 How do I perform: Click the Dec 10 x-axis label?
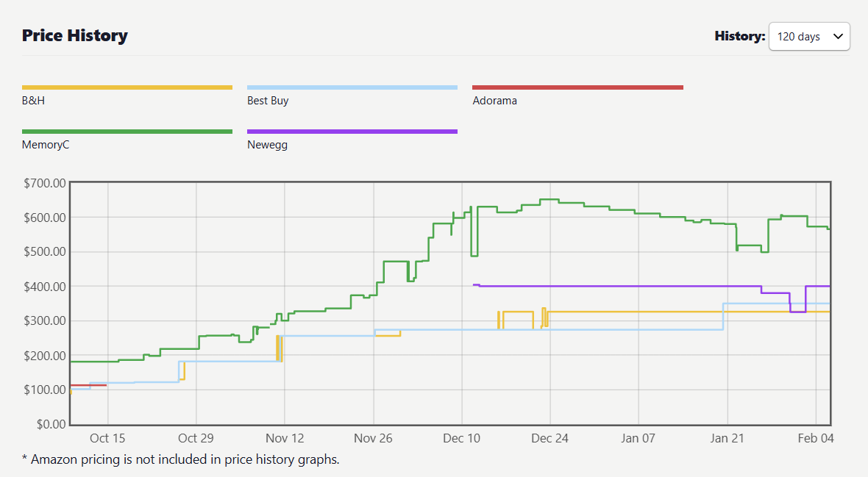click(x=462, y=438)
